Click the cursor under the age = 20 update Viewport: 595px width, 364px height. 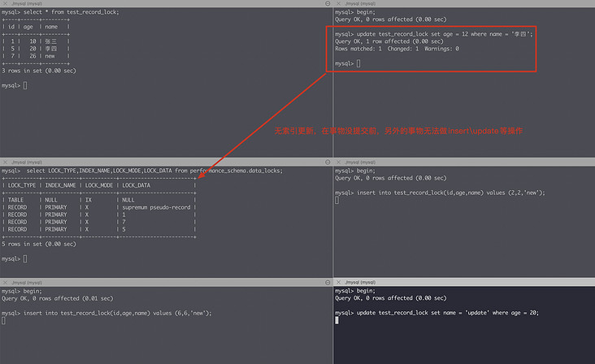[337, 320]
